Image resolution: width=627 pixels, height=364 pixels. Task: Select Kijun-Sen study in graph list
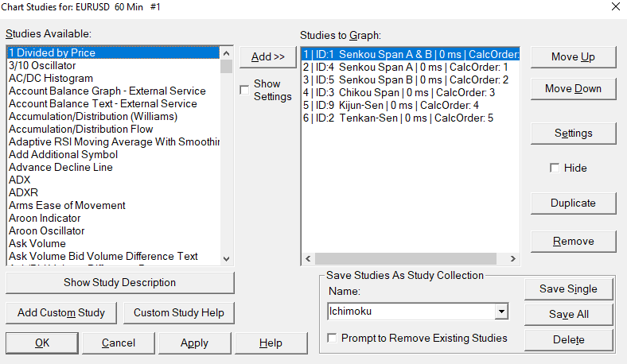point(390,105)
